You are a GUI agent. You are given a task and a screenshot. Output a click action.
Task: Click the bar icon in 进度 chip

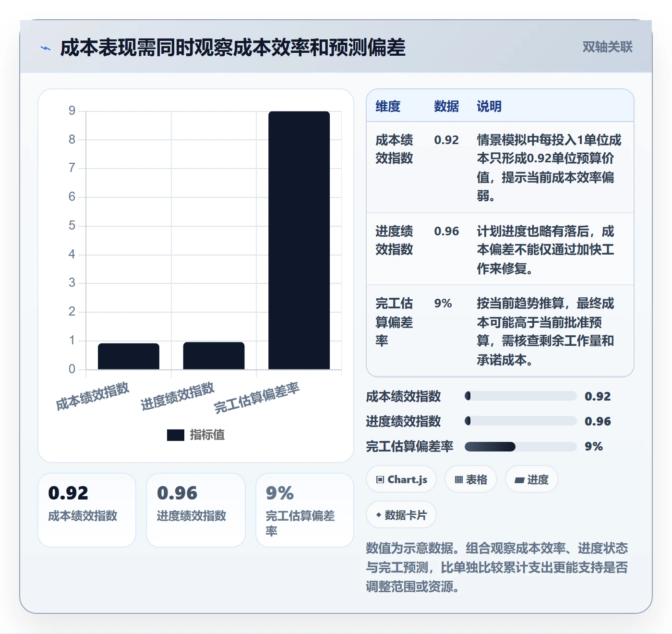tap(519, 480)
